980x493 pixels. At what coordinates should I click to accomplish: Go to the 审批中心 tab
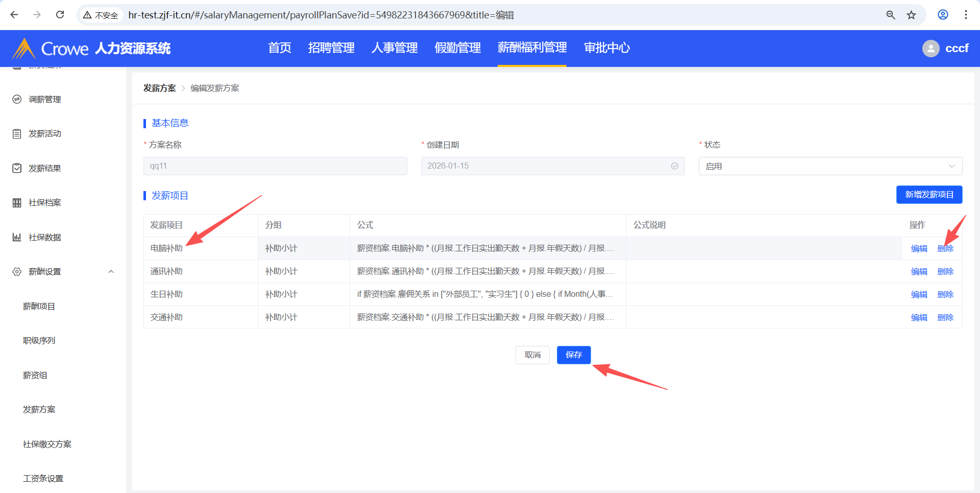tap(606, 48)
